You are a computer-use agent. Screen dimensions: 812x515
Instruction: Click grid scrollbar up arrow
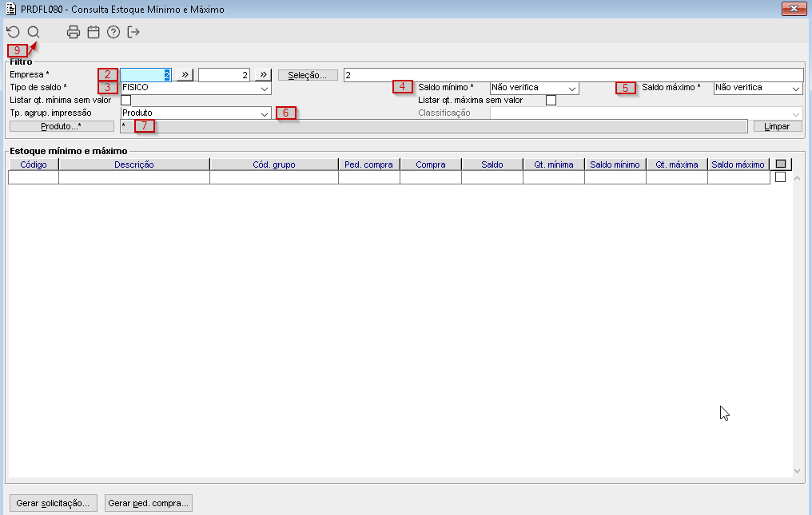coord(797,178)
